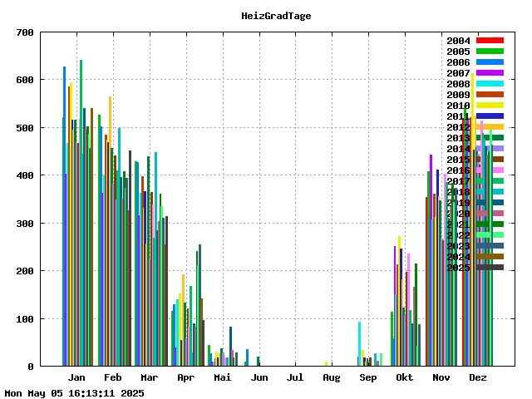The width and height of the screenshot is (532, 399).
Task: Click the blue 2006 legend swatch
Action: [x=490, y=62]
